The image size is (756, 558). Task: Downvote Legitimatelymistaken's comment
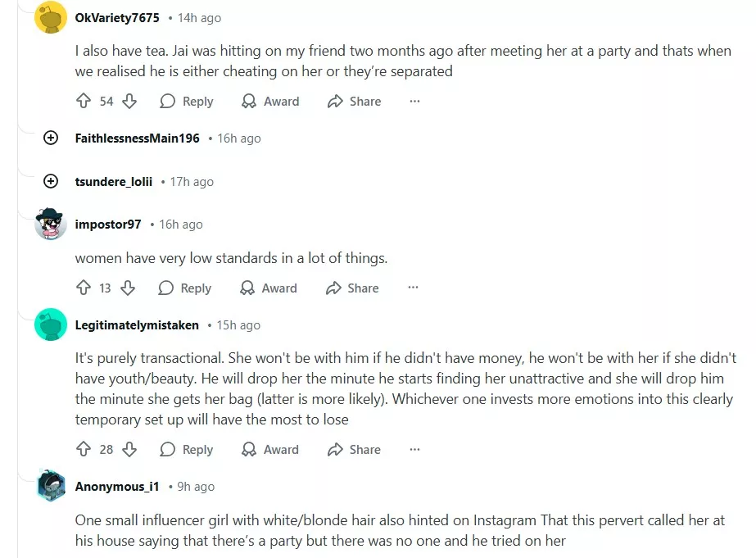(x=129, y=450)
